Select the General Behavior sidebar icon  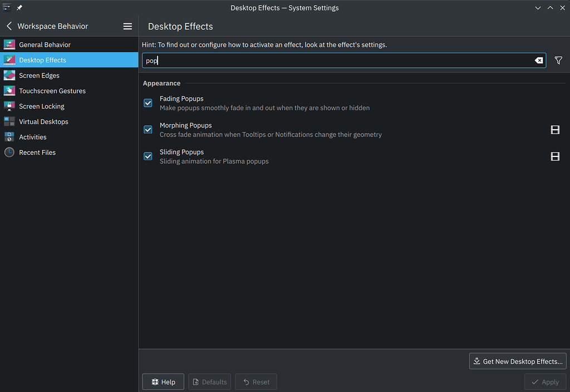coord(9,45)
